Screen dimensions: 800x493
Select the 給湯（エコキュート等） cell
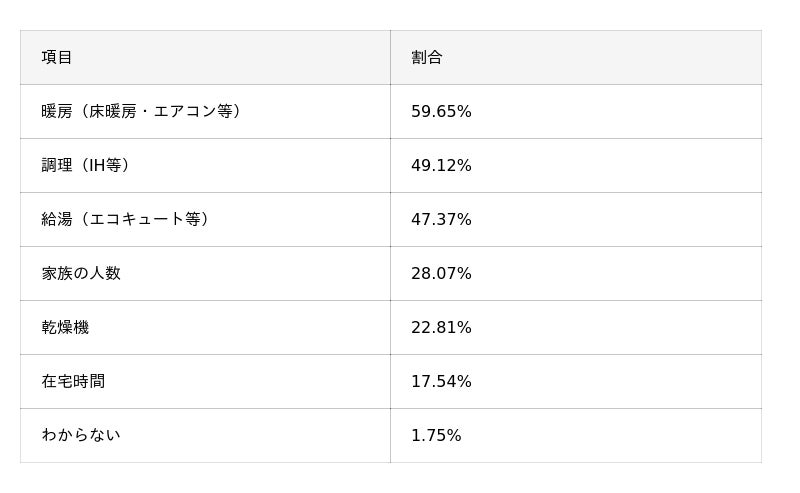(126, 219)
